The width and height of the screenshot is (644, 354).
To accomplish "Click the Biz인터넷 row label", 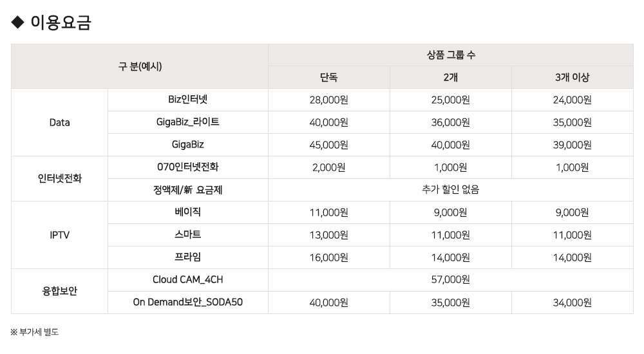I will click(x=187, y=100).
